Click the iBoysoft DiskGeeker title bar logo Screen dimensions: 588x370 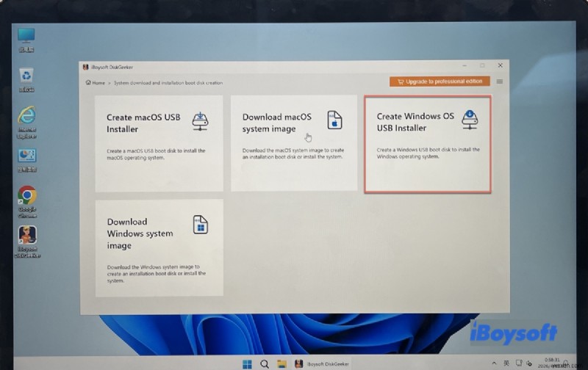(85, 67)
